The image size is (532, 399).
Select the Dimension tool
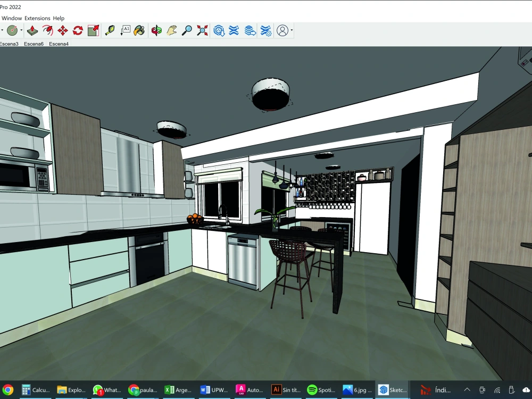point(126,30)
